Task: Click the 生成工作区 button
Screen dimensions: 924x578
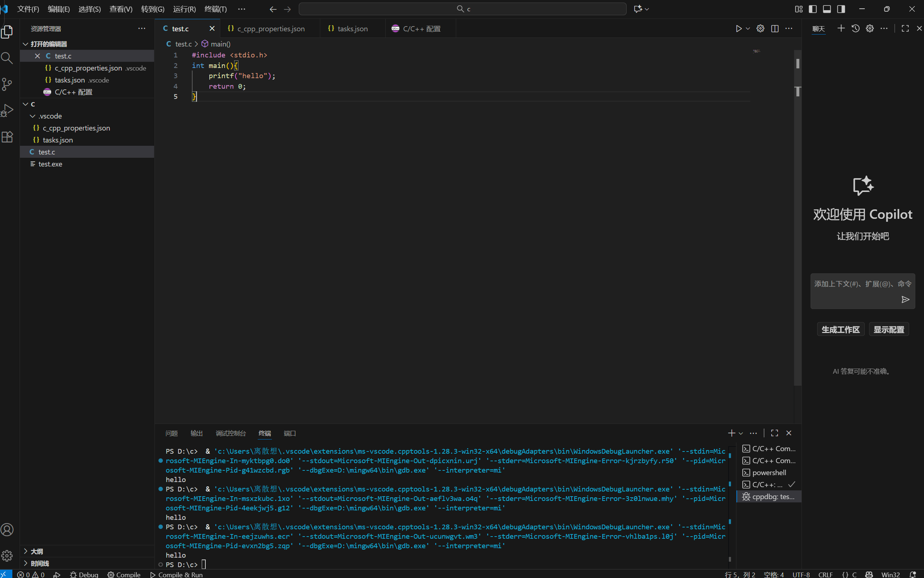Action: [x=840, y=329]
